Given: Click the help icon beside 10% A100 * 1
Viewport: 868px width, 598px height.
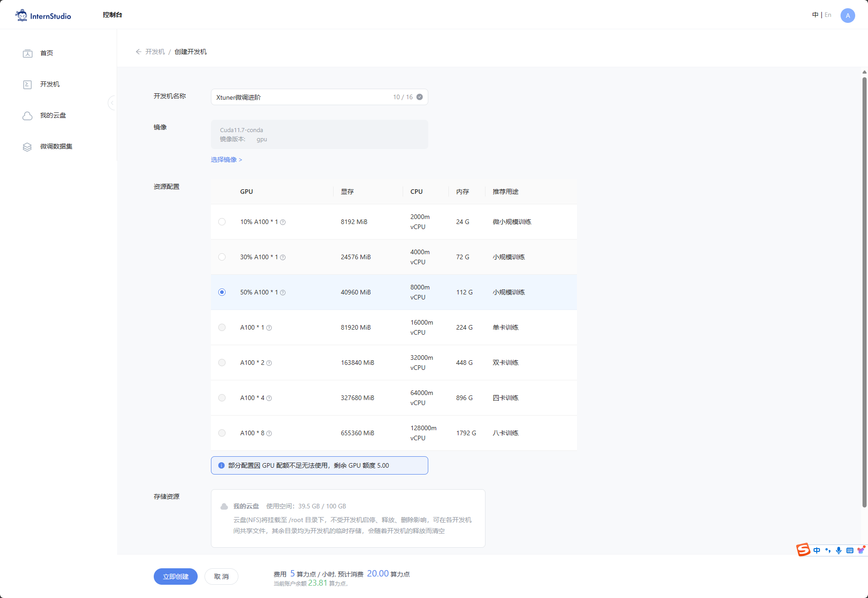Looking at the screenshot, I should pos(283,222).
